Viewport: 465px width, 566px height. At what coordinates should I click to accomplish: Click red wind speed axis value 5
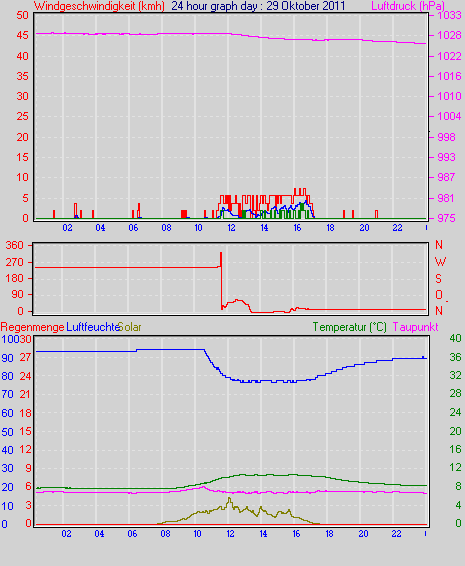pyautogui.click(x=25, y=198)
